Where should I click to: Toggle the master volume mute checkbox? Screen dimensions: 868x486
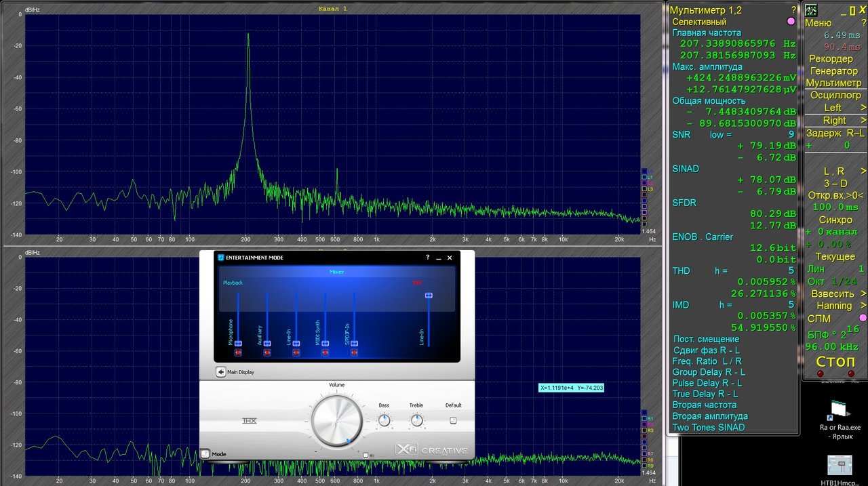[366, 455]
